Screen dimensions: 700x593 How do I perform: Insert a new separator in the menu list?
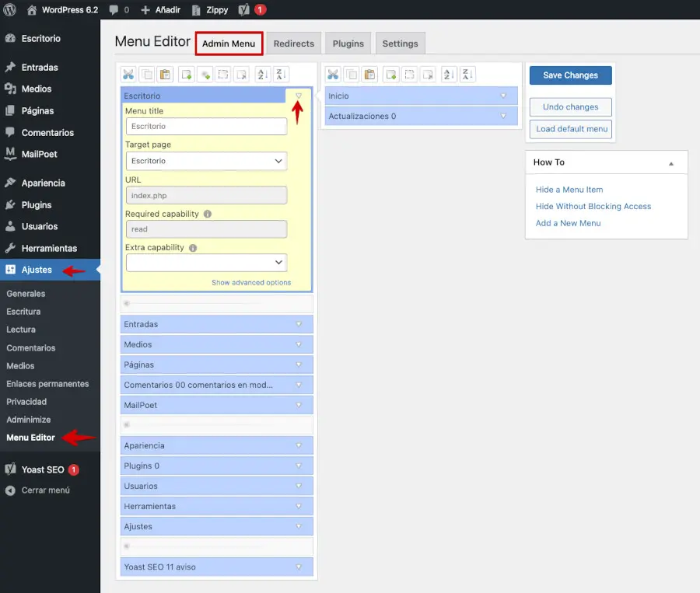[x=205, y=75]
